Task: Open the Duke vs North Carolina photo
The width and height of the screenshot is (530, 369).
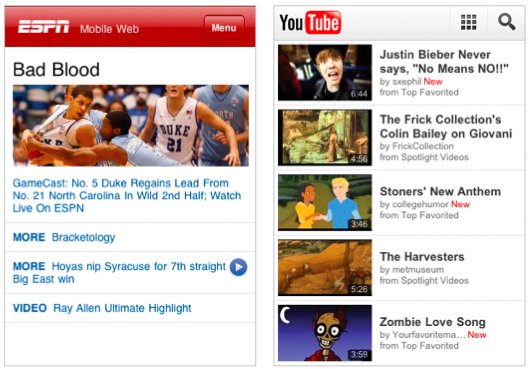Action: [131, 125]
